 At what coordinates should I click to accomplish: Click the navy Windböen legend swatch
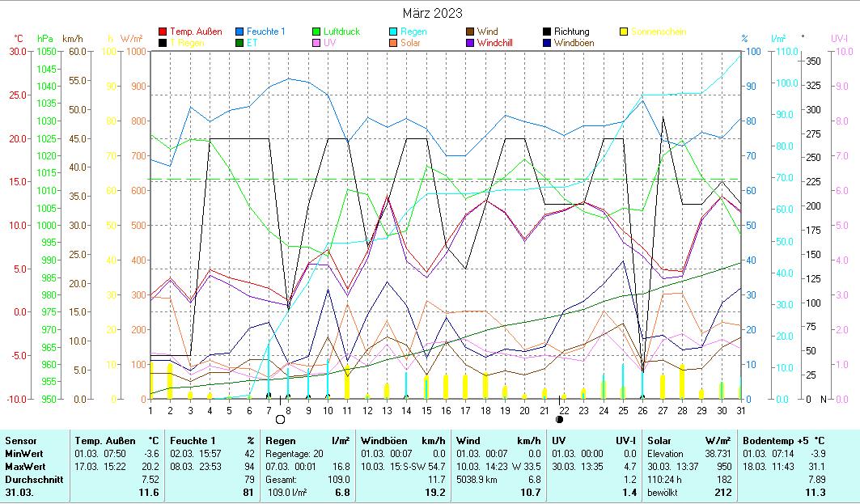547,43
